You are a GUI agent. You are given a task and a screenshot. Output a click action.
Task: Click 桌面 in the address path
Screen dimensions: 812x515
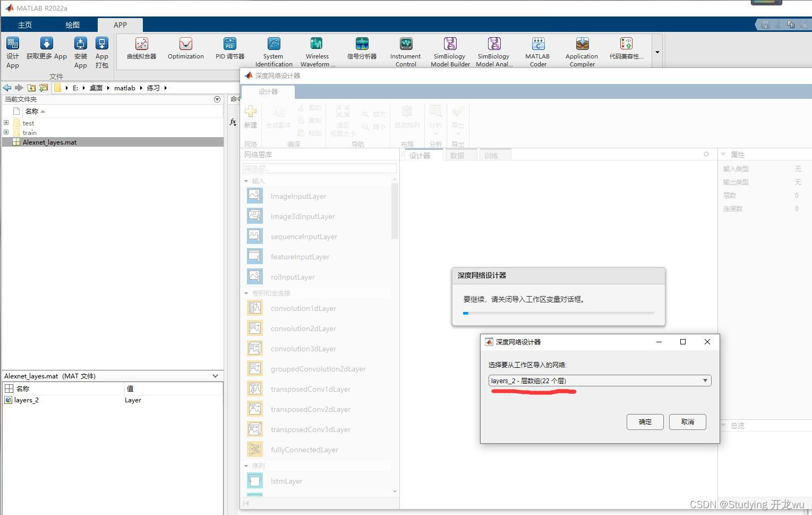click(x=96, y=88)
